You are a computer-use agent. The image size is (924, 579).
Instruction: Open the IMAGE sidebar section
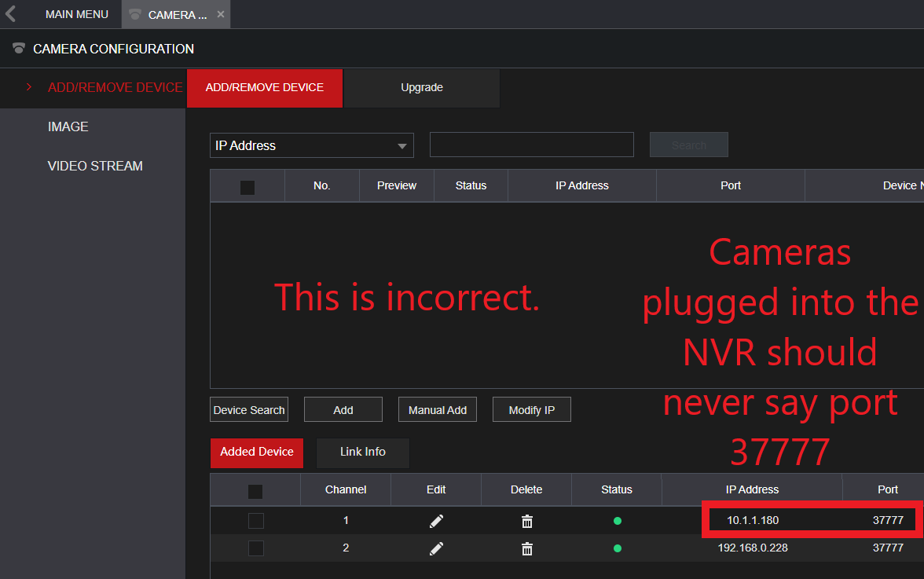(x=68, y=126)
